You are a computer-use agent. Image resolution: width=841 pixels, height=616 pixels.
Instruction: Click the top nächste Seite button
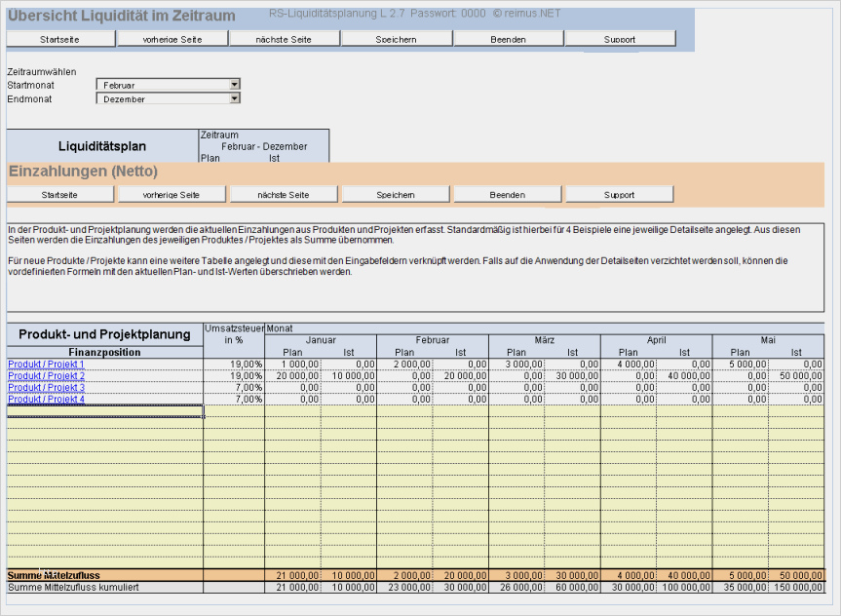click(284, 39)
